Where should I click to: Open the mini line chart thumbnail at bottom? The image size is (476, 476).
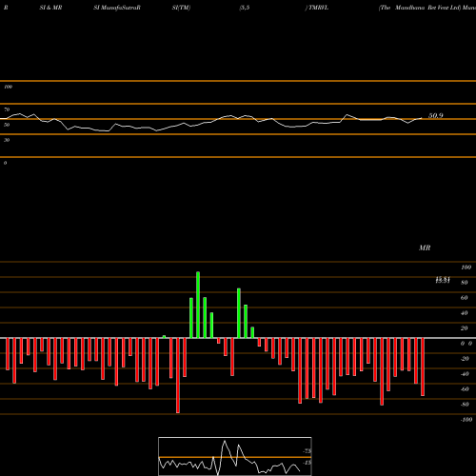point(235,456)
